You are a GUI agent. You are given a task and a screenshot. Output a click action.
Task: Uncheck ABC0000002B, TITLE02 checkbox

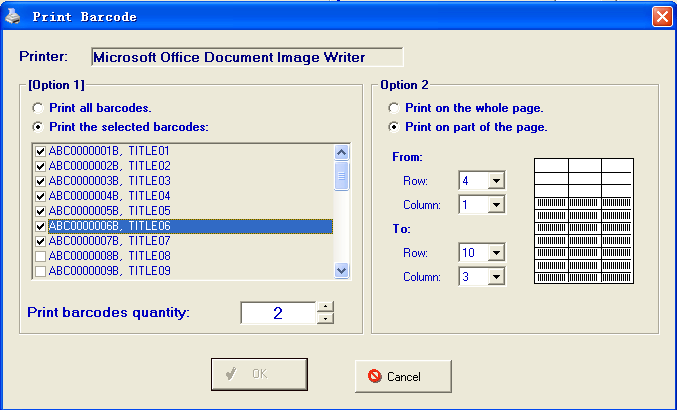tap(40, 166)
